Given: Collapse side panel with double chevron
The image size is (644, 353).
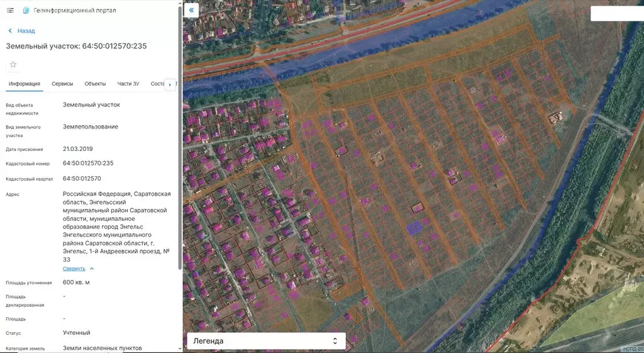Looking at the screenshot, I should (x=191, y=10).
